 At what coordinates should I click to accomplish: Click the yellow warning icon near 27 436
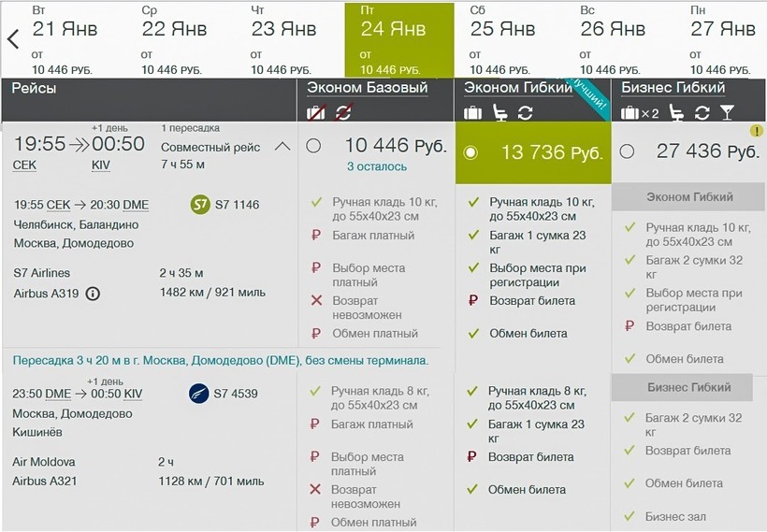[757, 131]
